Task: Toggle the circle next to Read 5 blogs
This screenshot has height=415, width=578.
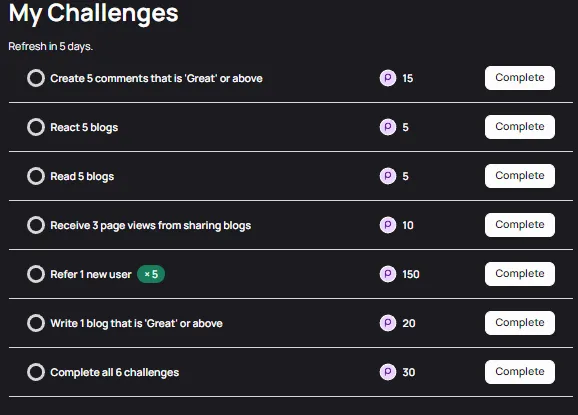Action: click(36, 176)
